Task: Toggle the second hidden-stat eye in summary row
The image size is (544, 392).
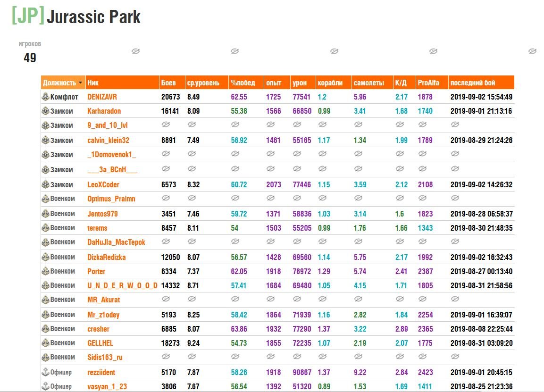Action: click(x=235, y=51)
